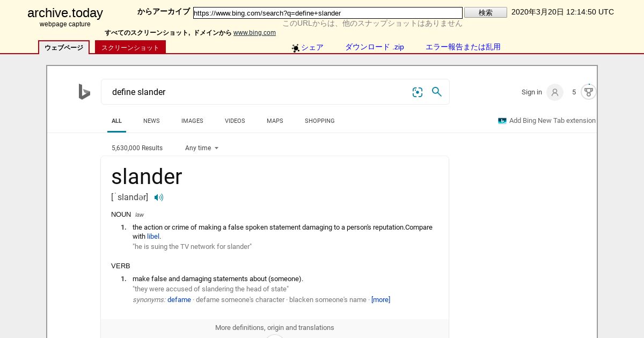Click the slander headword
Viewport: 644px width, 338px height.
147,177
